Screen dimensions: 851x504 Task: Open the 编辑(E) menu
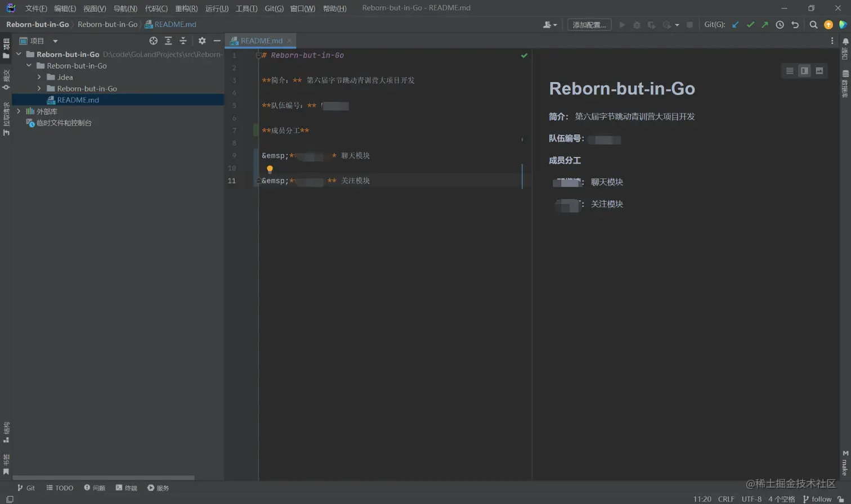[x=65, y=8]
